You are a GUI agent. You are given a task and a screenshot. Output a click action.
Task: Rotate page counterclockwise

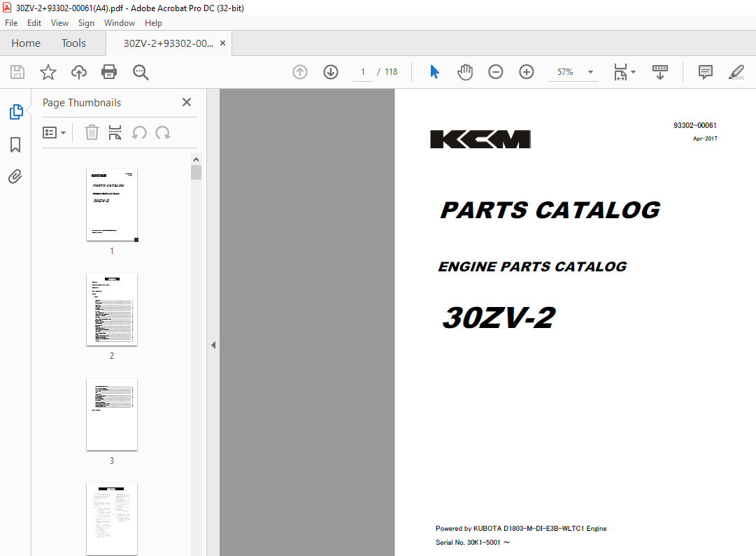click(139, 133)
